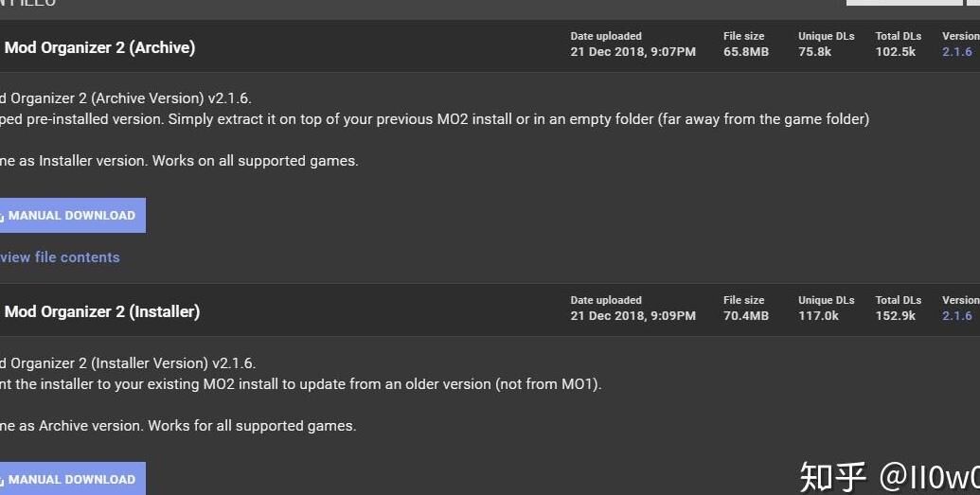The width and height of the screenshot is (980, 495).
Task: Click download icon on Archive Manual Download button
Action: 2,216
